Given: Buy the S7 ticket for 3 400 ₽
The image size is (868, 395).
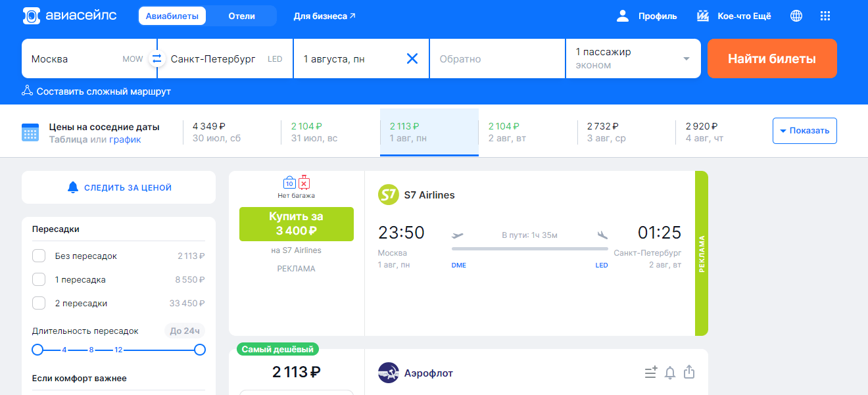Looking at the screenshot, I should 296,224.
